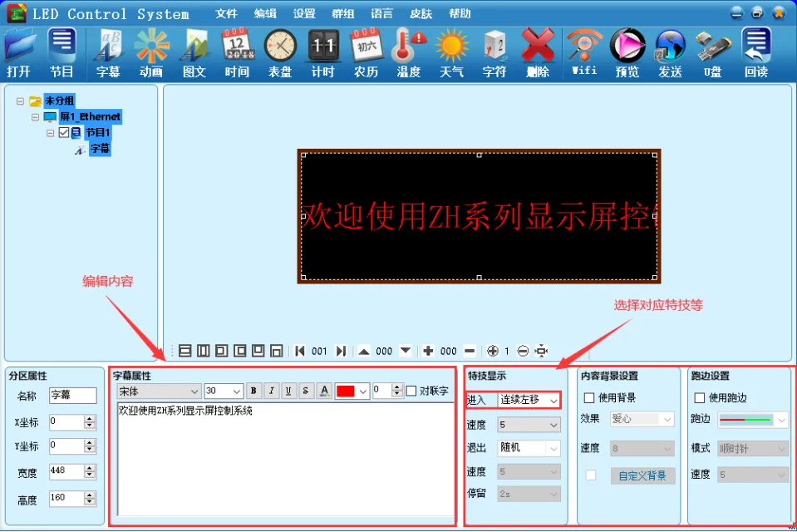Click the fit-to-window icon after zoom
Viewport: 797px width, 532px height.
(542, 351)
